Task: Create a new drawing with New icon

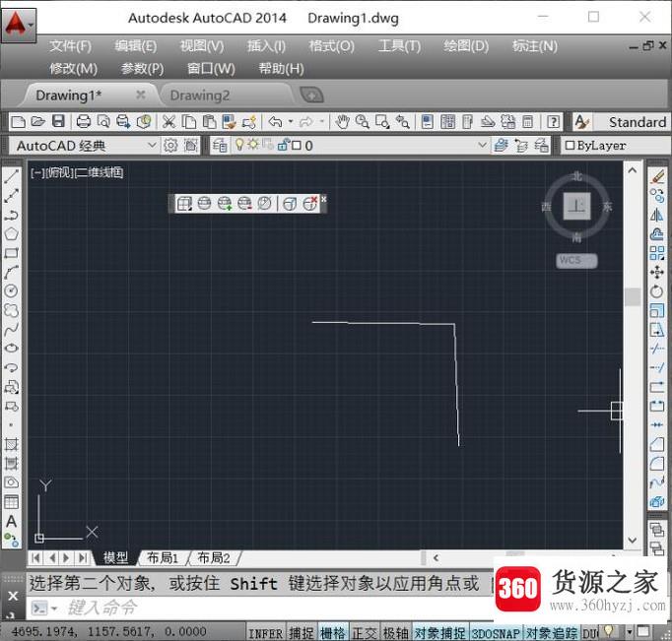Action: [x=18, y=122]
